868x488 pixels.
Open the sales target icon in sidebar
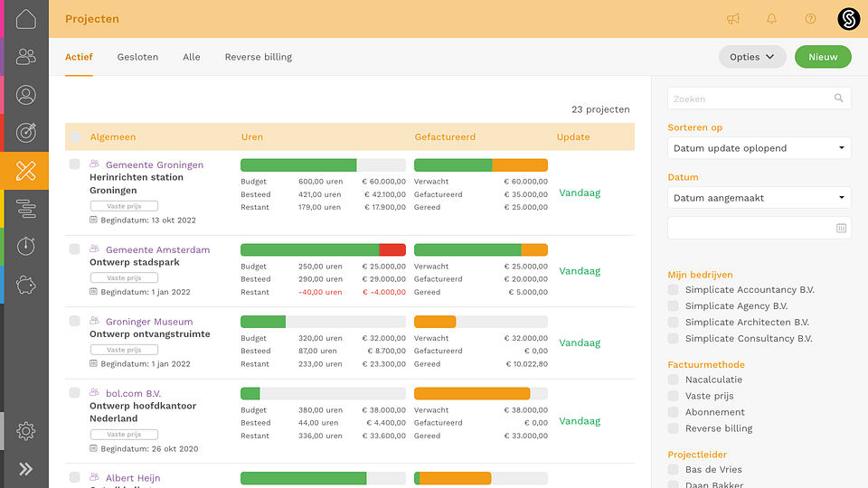(x=26, y=132)
